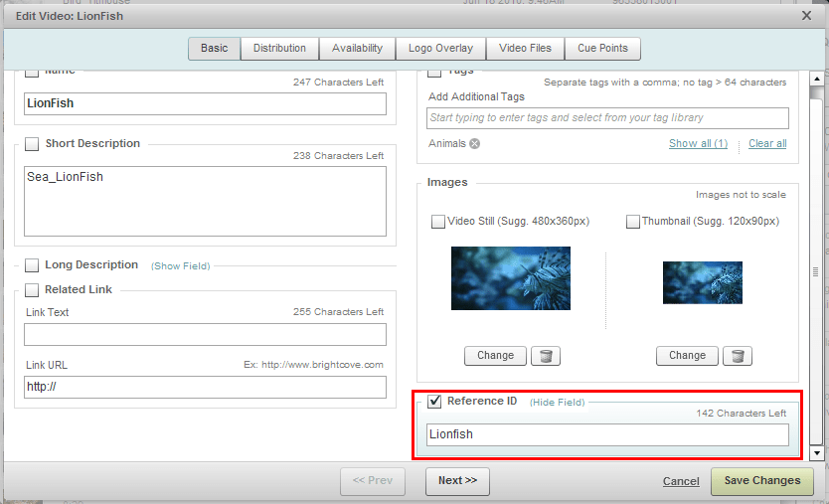Screen dimensions: 829x504
Task: Tick the Thumbnail image checkbox
Action: (x=633, y=222)
